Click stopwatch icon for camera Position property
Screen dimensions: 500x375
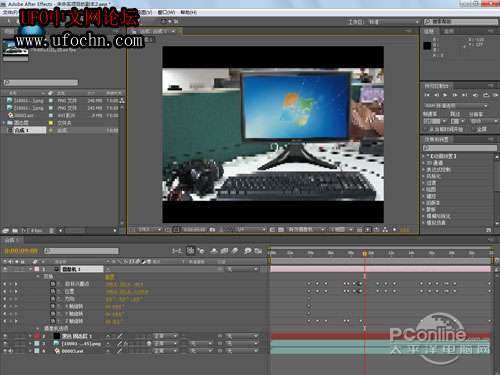[53, 291]
